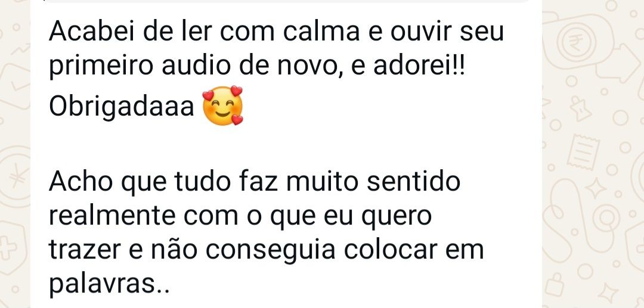
Task: Select the word "Obrigadaaa" in the message
Action: click(122, 107)
